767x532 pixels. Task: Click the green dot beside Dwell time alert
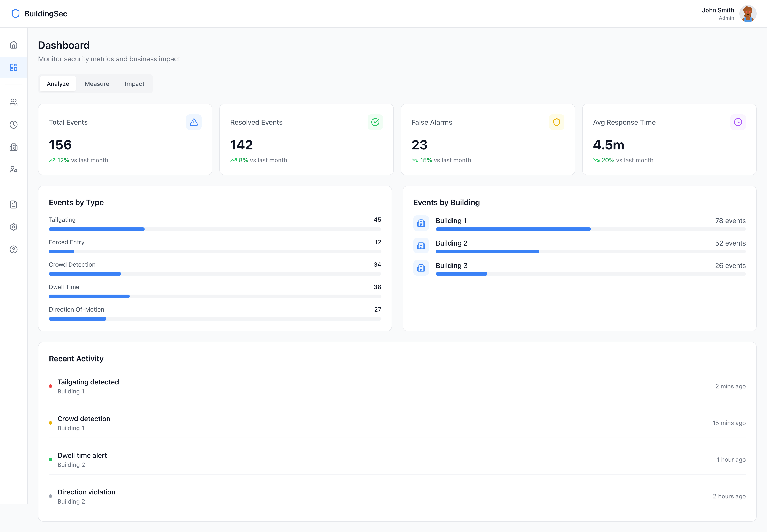click(x=50, y=459)
